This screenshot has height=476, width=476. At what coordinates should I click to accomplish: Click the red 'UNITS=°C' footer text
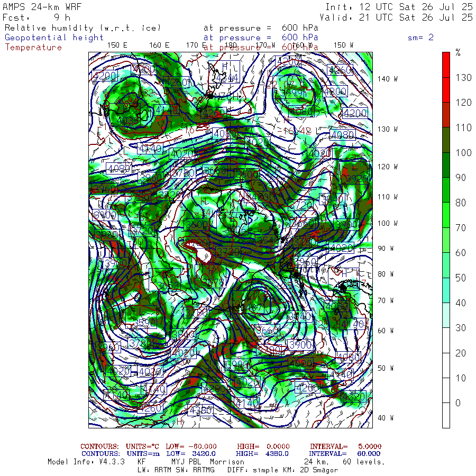[x=142, y=446]
